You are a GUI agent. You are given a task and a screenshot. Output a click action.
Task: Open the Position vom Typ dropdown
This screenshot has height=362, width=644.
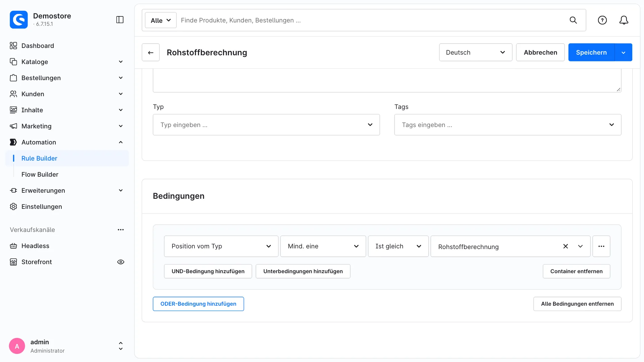[x=221, y=246]
